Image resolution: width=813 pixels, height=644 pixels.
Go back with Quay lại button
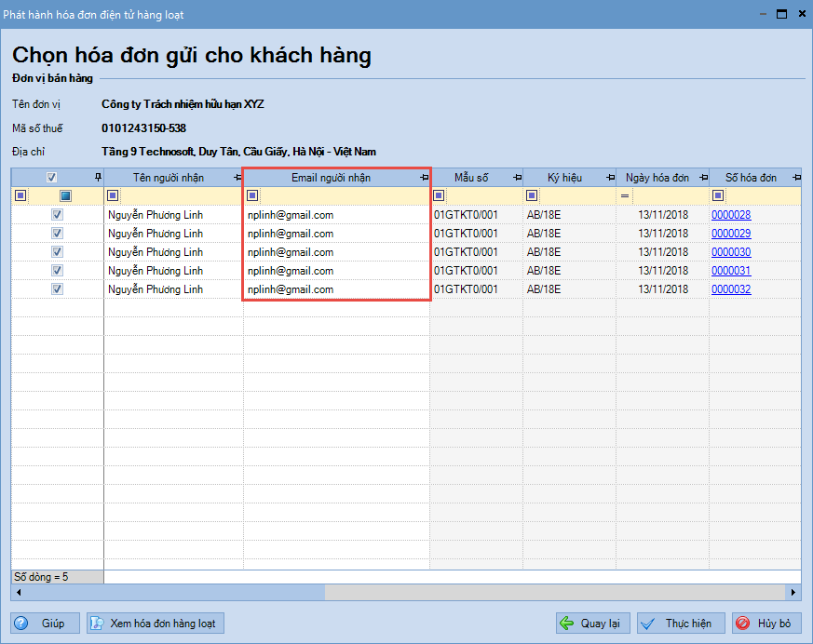(x=592, y=623)
